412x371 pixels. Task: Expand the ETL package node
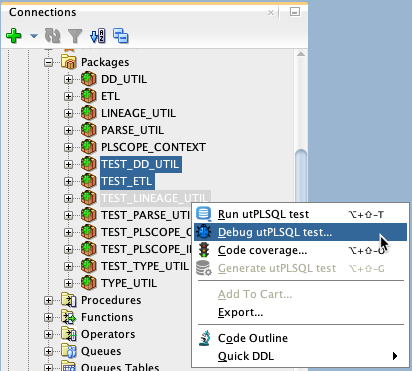[x=68, y=96]
